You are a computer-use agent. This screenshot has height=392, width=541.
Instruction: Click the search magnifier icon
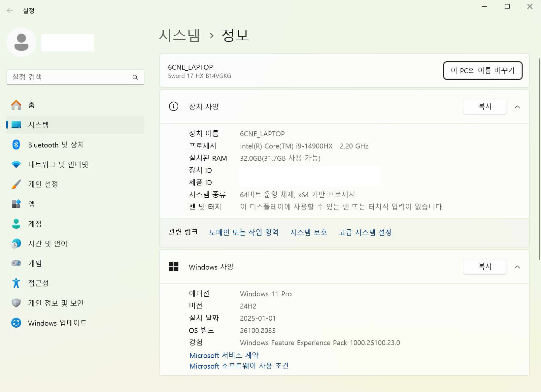click(135, 78)
